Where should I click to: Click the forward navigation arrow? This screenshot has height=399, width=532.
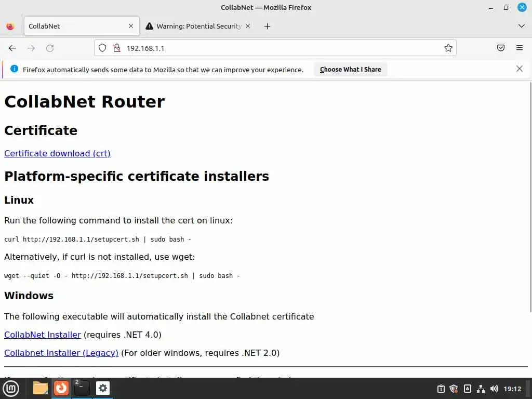[x=31, y=48]
